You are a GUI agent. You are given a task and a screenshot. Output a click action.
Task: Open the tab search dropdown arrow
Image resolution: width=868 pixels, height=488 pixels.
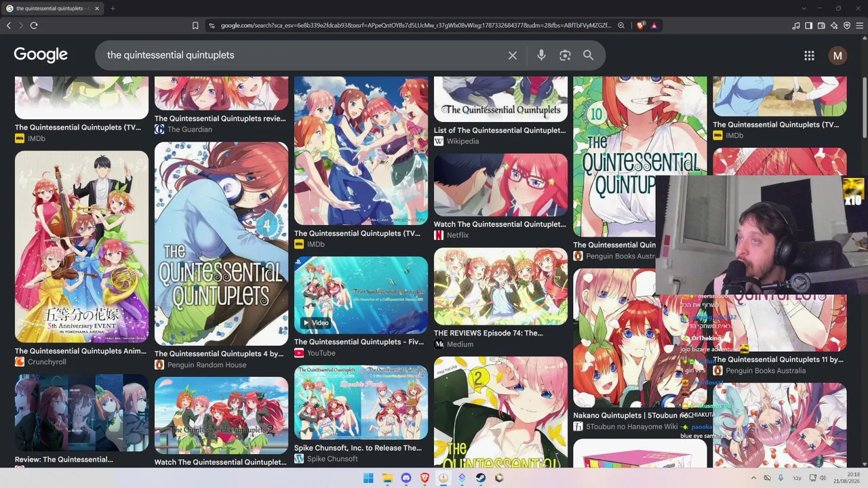point(804,8)
